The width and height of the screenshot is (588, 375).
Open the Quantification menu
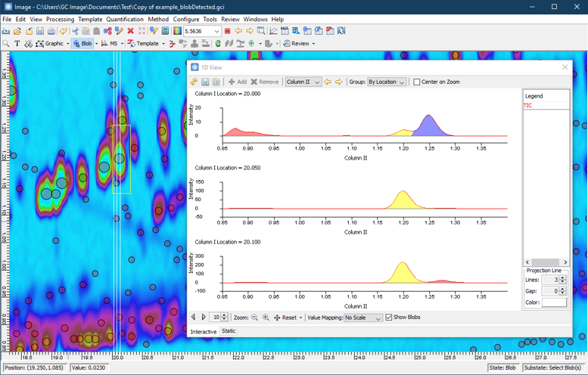(x=125, y=19)
